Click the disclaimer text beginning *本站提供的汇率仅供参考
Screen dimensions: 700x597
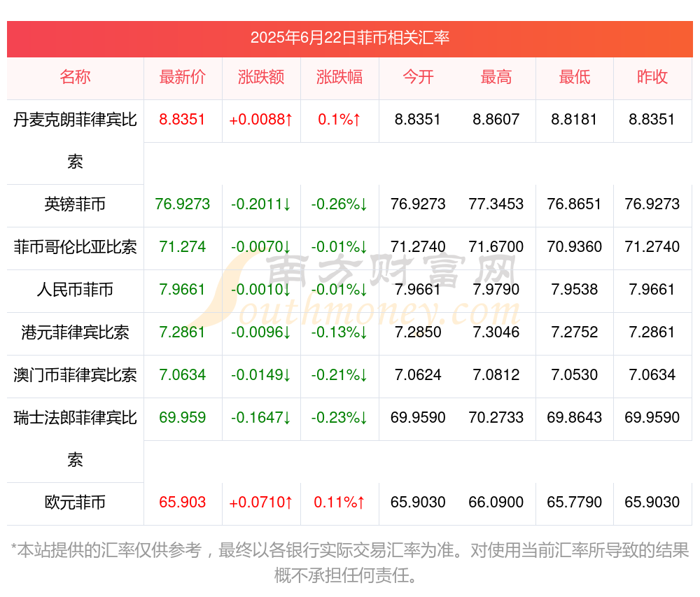350,563
